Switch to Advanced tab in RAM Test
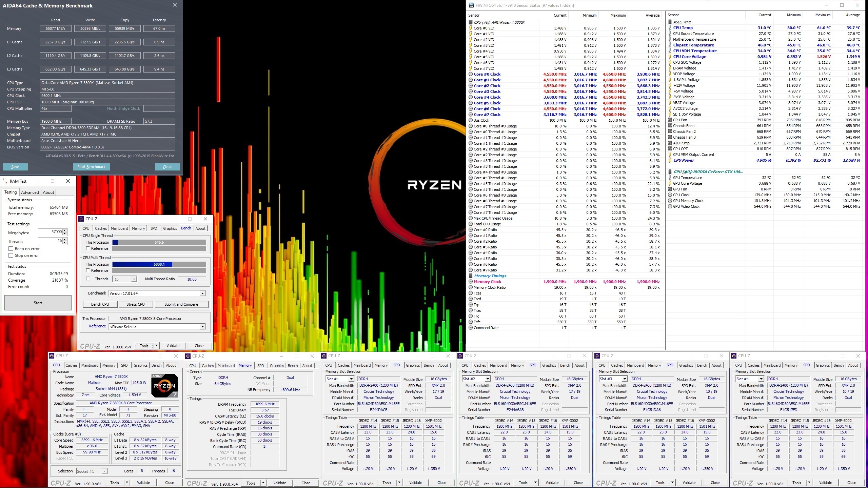 pos(30,192)
